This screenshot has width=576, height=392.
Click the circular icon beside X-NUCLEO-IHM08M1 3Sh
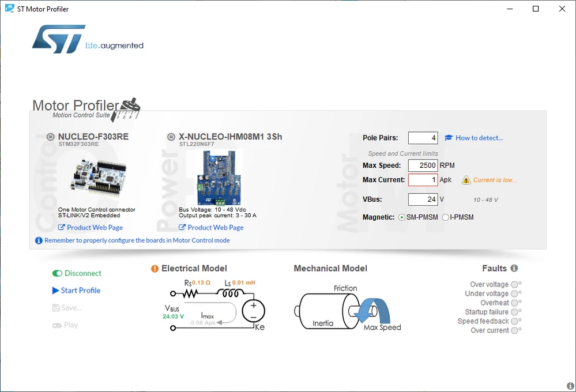click(x=171, y=137)
